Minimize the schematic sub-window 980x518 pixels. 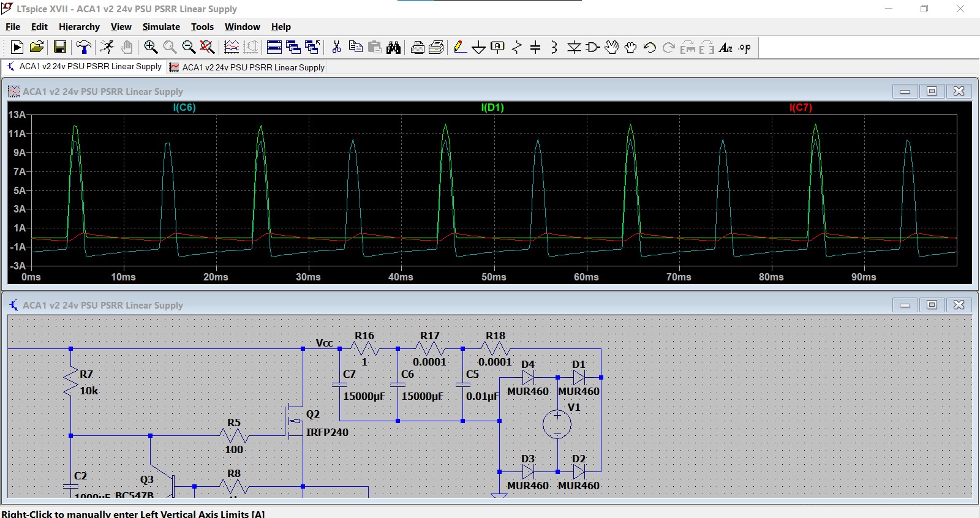pos(905,305)
